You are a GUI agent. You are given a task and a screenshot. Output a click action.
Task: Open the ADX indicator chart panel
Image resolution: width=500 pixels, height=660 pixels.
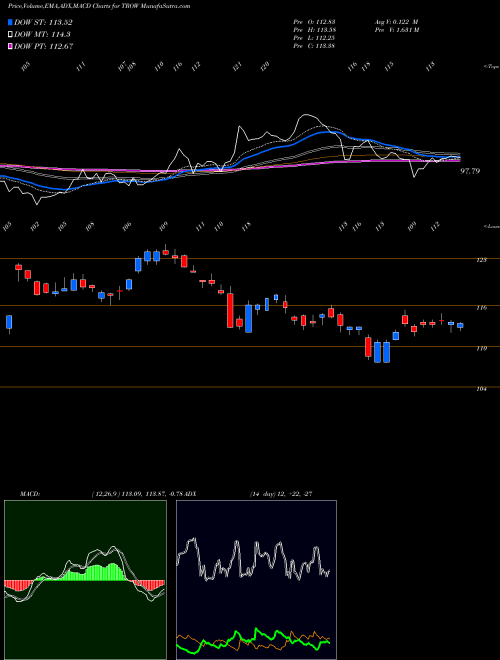(256, 580)
